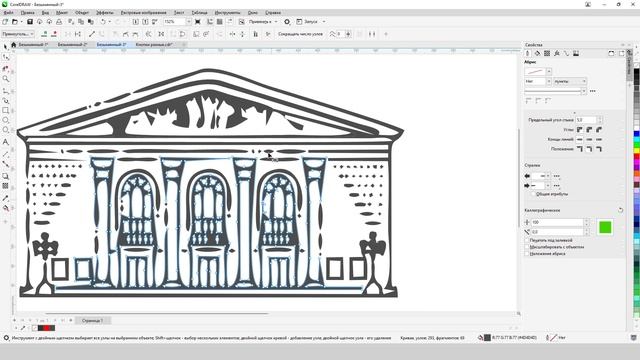Enable 'Масштабировать с объектом' checkbox
The width and height of the screenshot is (640, 360).
point(527,247)
